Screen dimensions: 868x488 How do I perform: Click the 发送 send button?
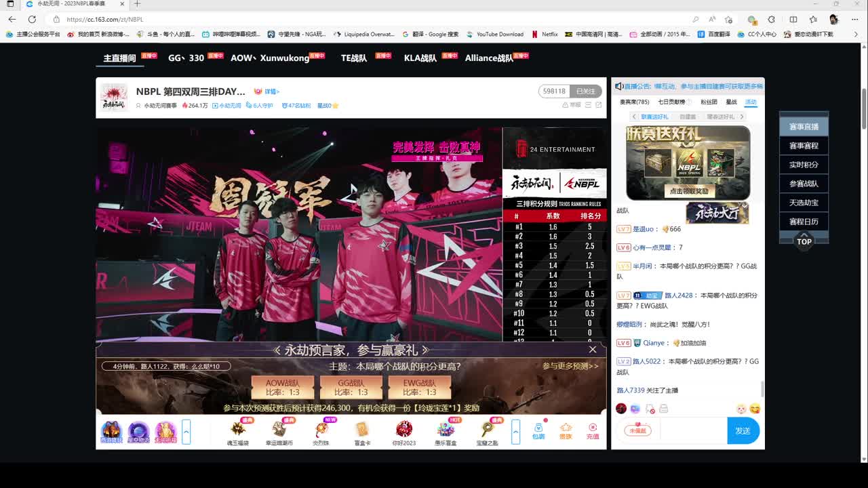tap(743, 430)
